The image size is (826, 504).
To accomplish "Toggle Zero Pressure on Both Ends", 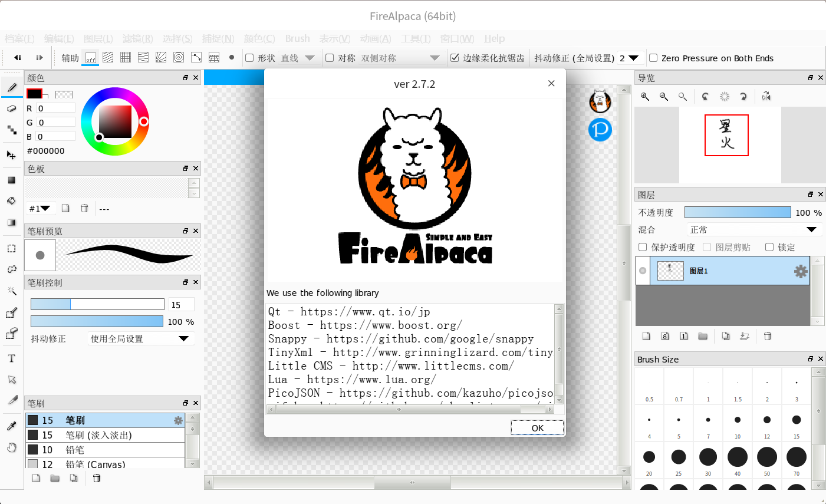I will pyautogui.click(x=653, y=58).
